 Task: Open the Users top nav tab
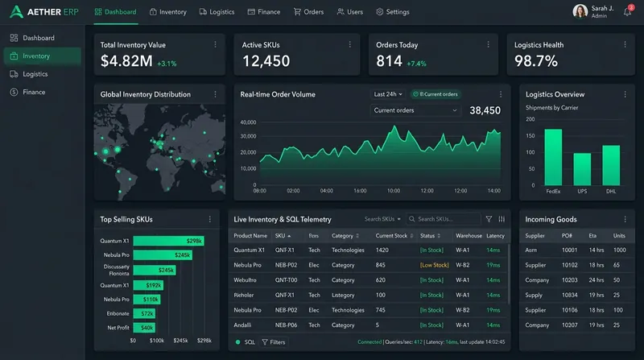[350, 12]
